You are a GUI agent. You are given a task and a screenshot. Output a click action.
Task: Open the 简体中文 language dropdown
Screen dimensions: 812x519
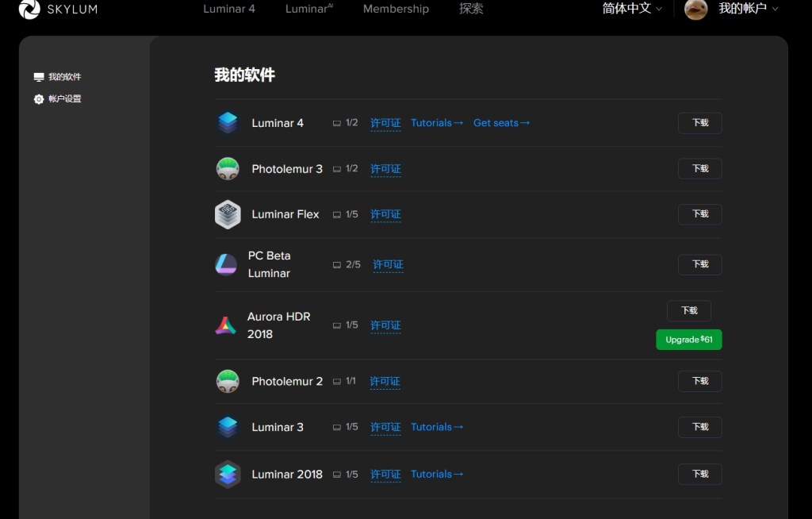(x=632, y=9)
